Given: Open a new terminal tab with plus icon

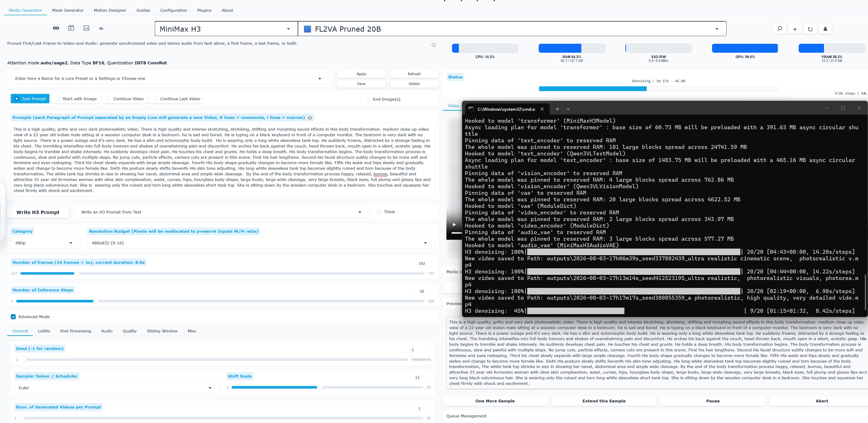Looking at the screenshot, I should 557,109.
